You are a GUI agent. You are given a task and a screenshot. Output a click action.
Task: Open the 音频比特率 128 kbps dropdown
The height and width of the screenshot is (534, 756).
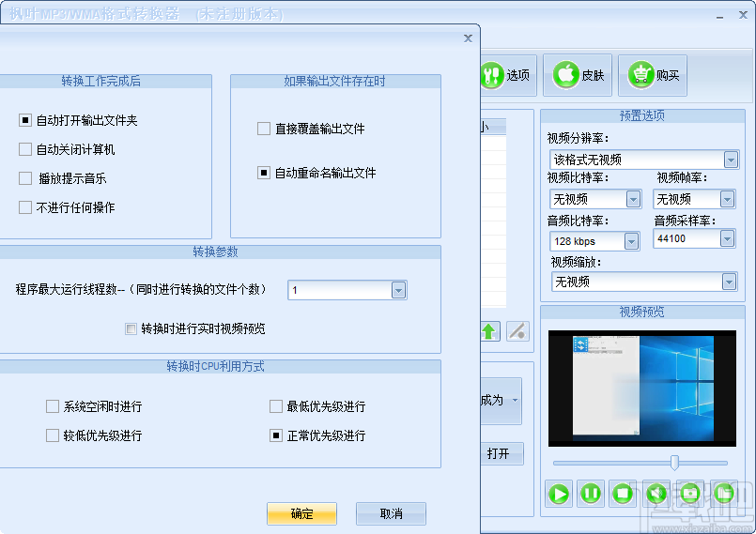pos(631,241)
